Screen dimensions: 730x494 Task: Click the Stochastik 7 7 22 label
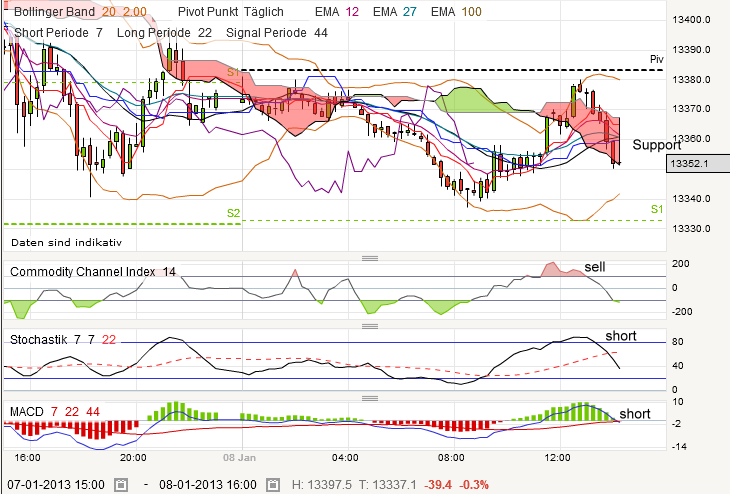(63, 340)
